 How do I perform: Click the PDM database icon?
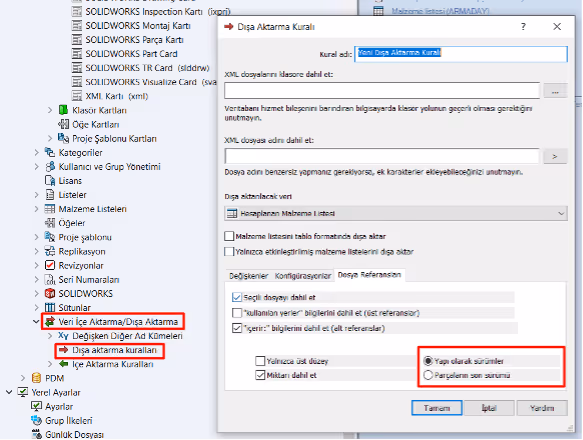click(x=36, y=378)
